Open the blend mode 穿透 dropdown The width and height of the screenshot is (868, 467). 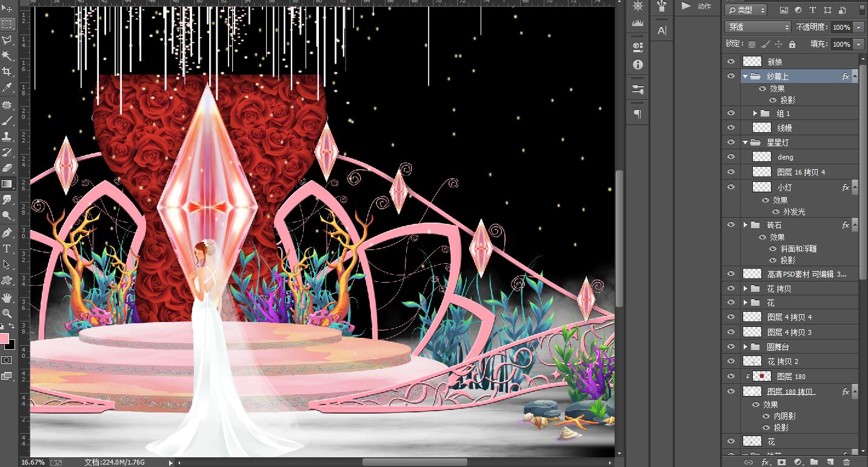click(758, 27)
